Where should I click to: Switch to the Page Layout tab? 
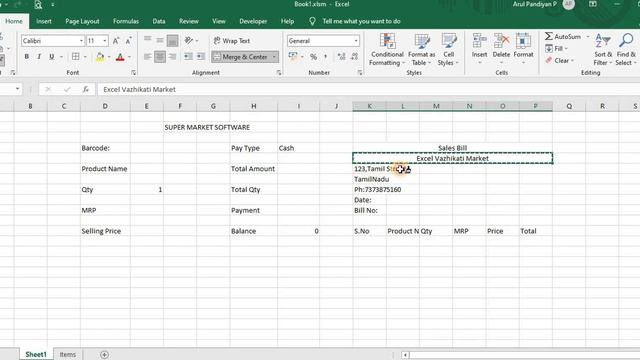(x=82, y=21)
